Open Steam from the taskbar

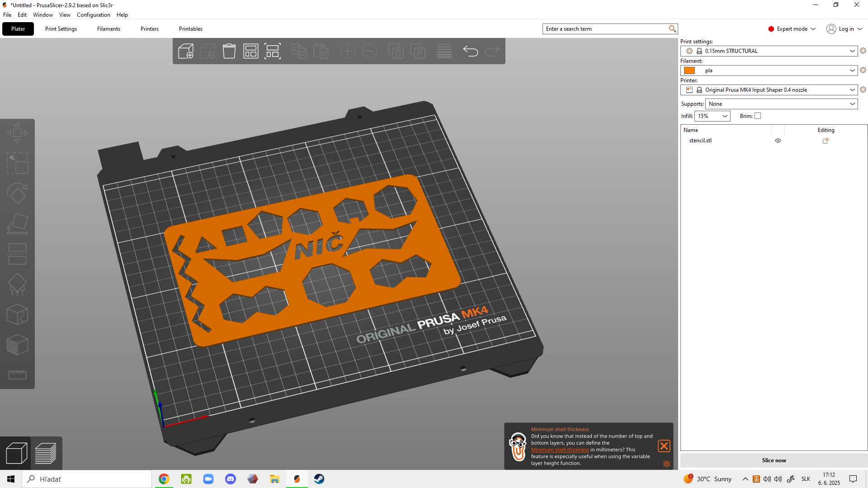[x=319, y=479]
